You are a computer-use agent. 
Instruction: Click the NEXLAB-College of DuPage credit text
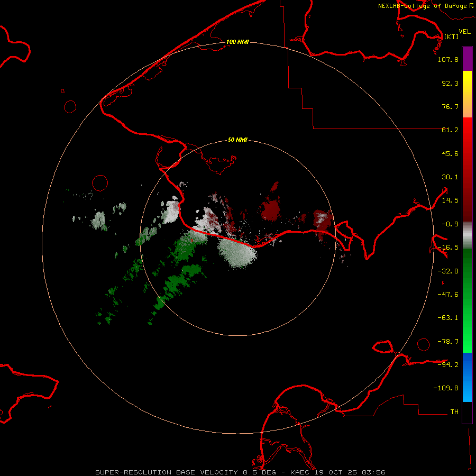(x=425, y=6)
